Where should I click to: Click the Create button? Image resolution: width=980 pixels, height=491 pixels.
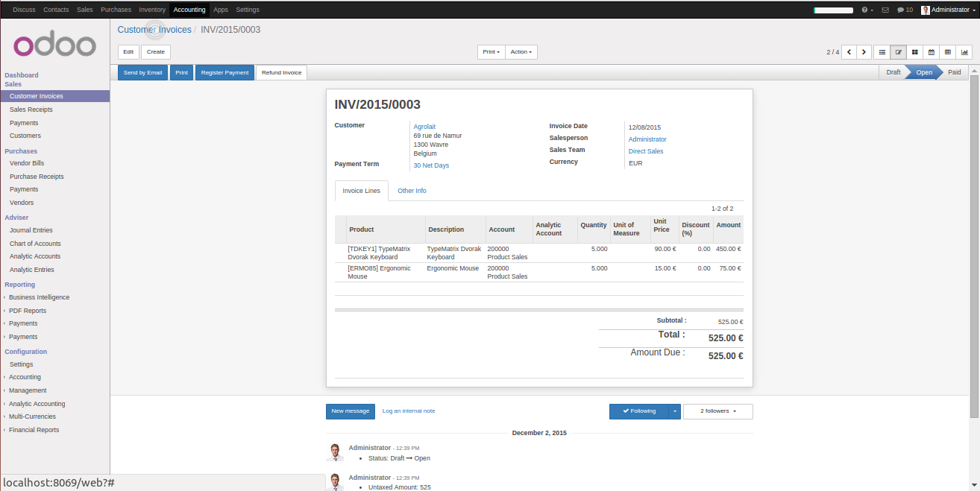156,52
